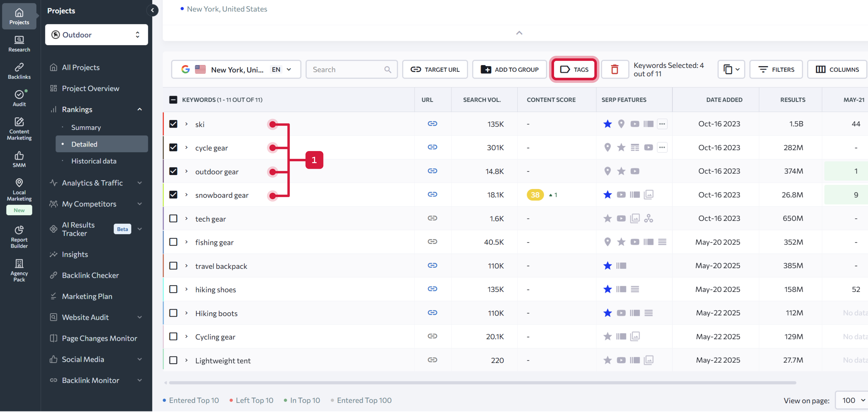Screen dimensions: 868x412
Task: Open the copy options dropdown
Action: click(x=731, y=69)
